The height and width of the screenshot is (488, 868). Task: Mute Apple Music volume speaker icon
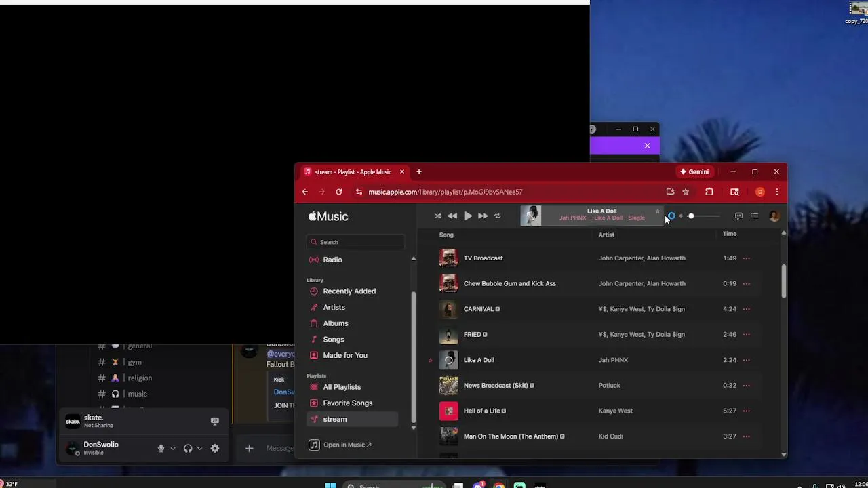(680, 216)
